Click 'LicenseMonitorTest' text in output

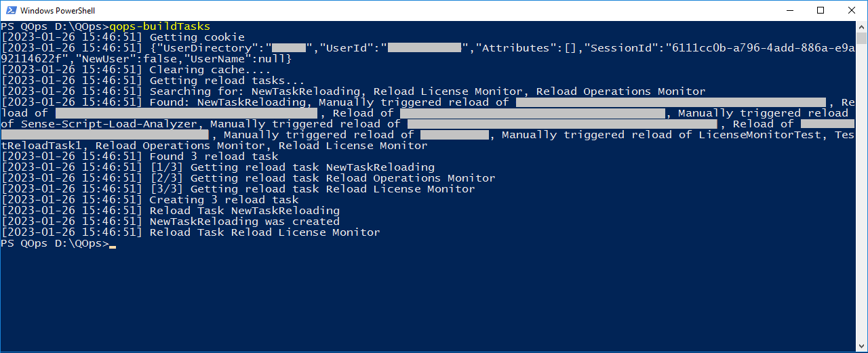(x=759, y=135)
